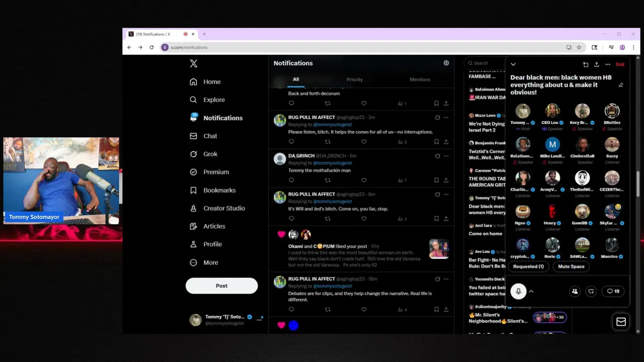The width and height of the screenshot is (644, 362).
Task: Open more options on 'It's Will and Jed's' reply
Action: click(x=446, y=194)
